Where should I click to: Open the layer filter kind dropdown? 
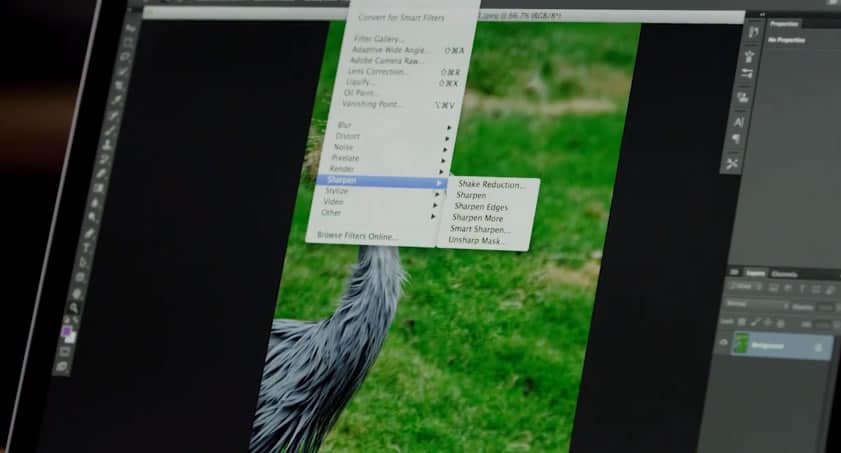tap(744, 286)
